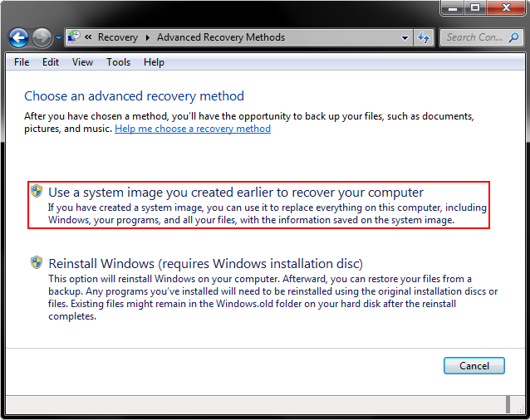530x420 pixels.
Task: Click the Recovery icon in address bar
Action: [74, 37]
